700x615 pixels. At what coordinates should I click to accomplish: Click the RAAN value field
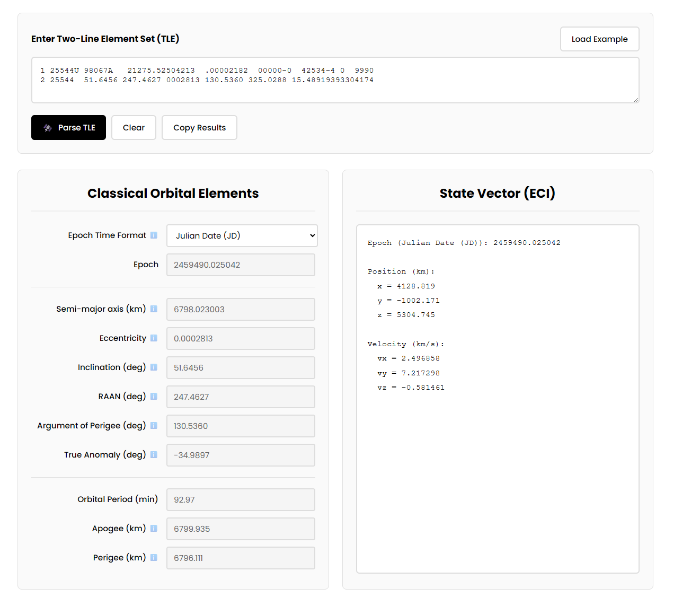pyautogui.click(x=241, y=397)
